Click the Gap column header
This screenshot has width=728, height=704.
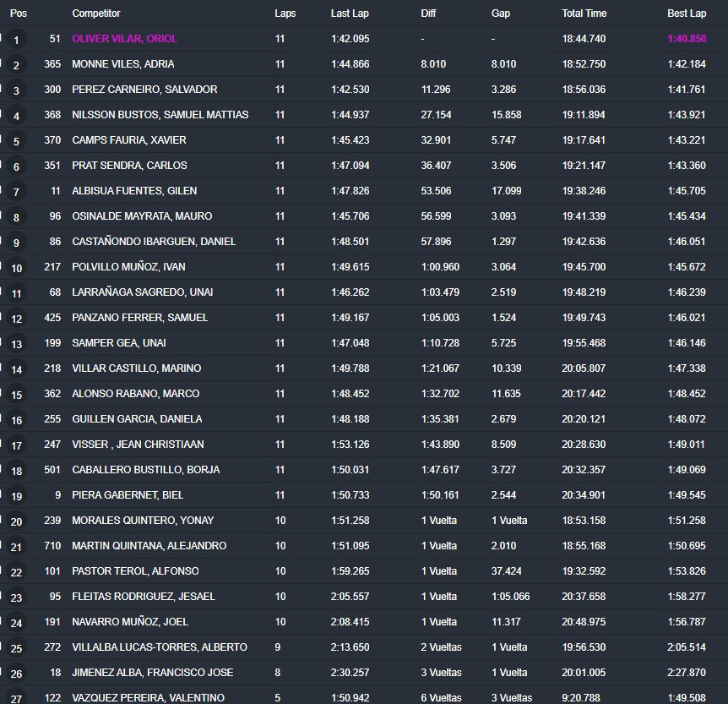[x=501, y=13]
